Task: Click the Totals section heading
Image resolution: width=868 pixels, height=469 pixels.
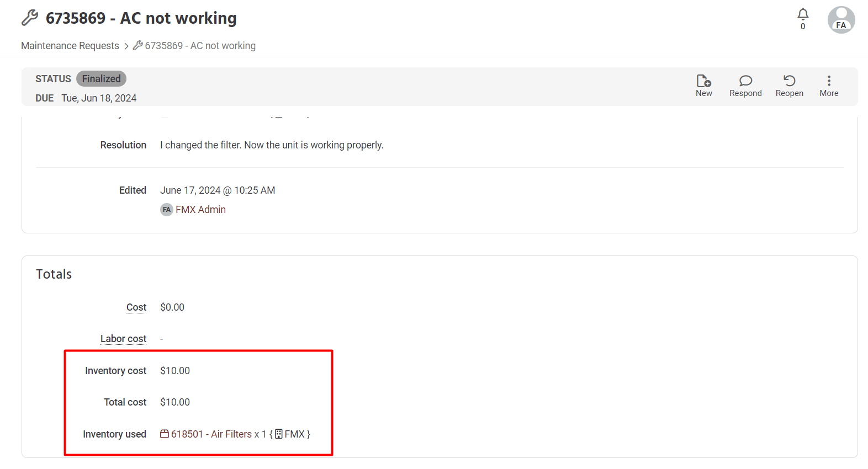Action: pos(54,274)
